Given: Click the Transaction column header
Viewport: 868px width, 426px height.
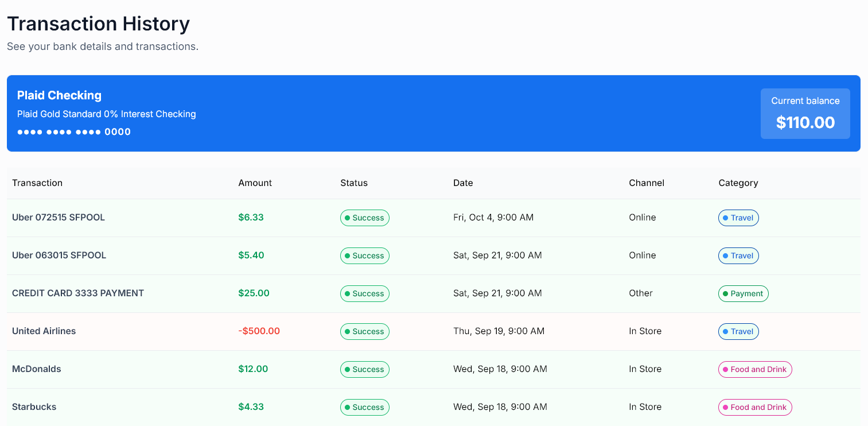Looking at the screenshot, I should pyautogui.click(x=37, y=183).
